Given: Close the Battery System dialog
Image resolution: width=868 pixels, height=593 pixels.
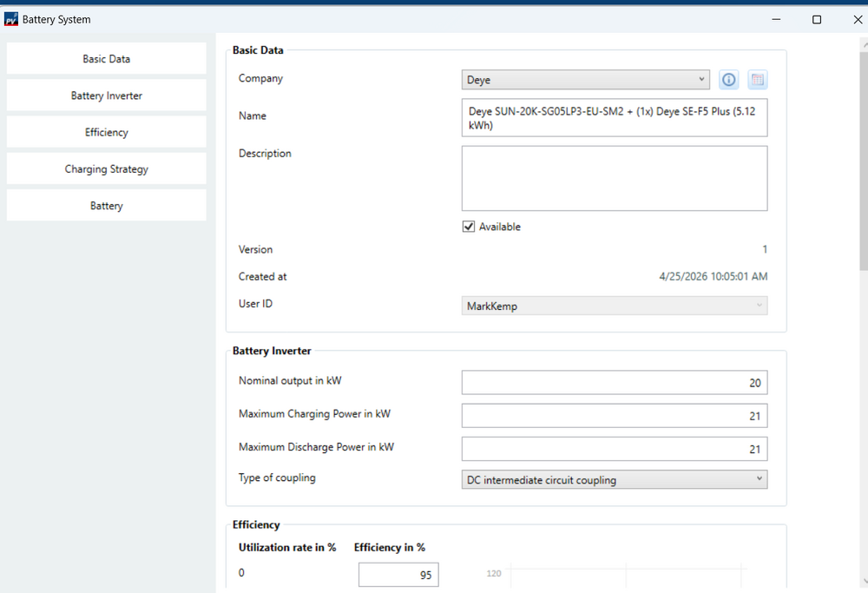Looking at the screenshot, I should pos(858,19).
